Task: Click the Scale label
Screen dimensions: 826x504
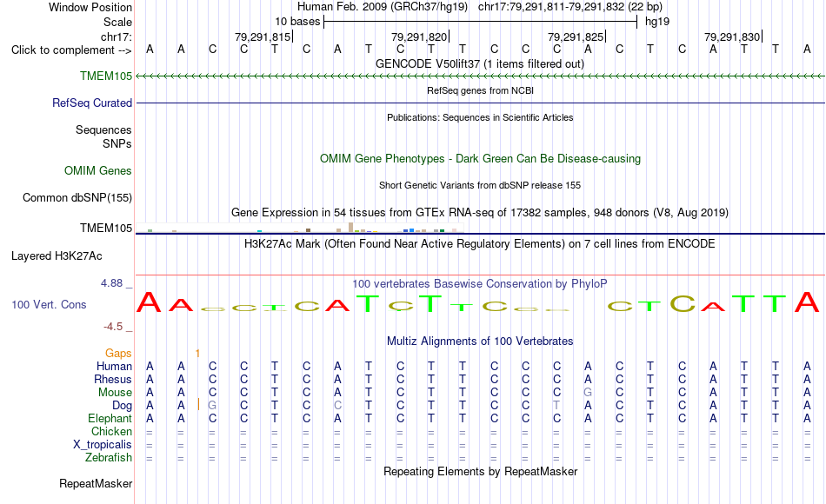Action: point(117,22)
